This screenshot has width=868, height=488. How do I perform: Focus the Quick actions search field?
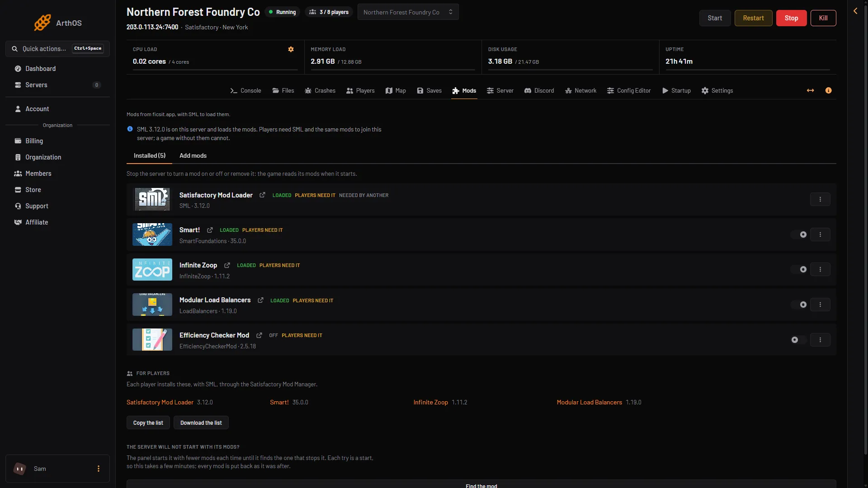click(57, 48)
